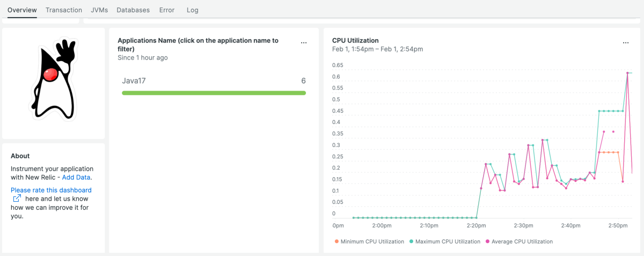Click the teal Maximum CPU legend dot
Image resolution: width=644 pixels, height=256 pixels.
(x=411, y=242)
